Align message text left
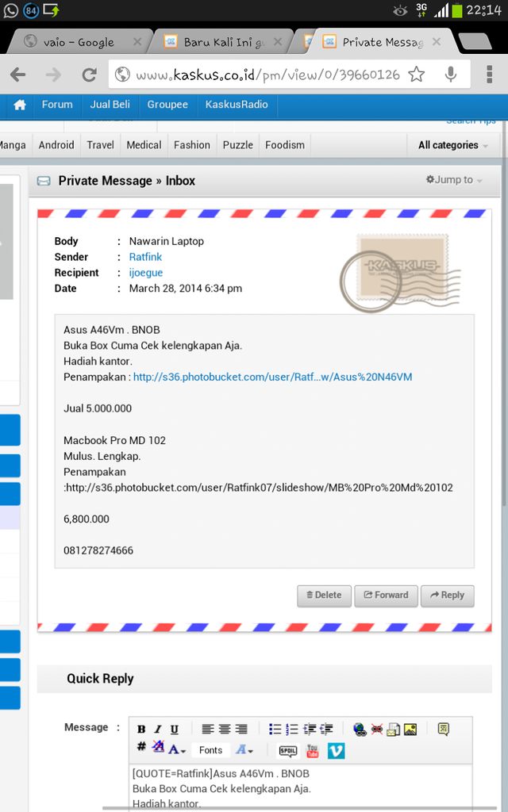The width and height of the screenshot is (508, 812). click(208, 730)
